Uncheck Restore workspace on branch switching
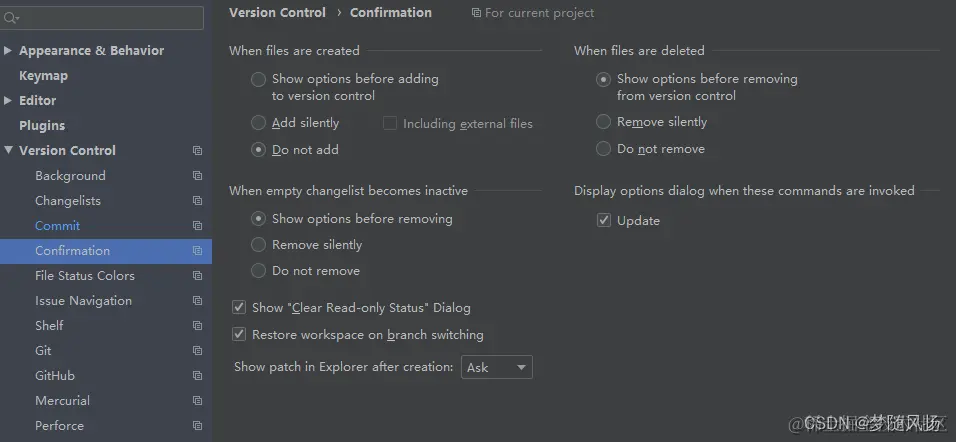This screenshot has height=442, width=956. coord(239,335)
